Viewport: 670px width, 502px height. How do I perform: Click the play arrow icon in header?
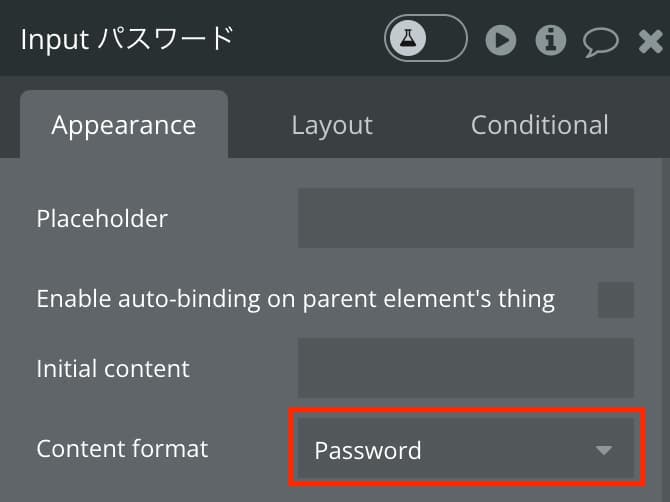pyautogui.click(x=501, y=40)
